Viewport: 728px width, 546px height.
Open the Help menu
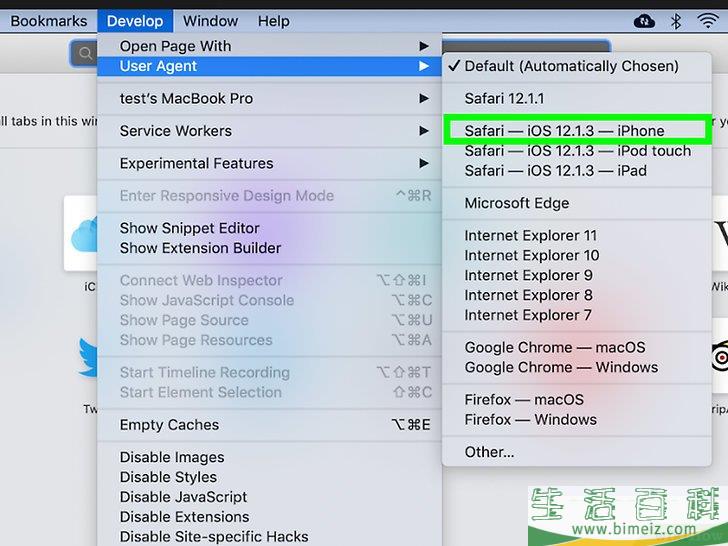(x=273, y=21)
